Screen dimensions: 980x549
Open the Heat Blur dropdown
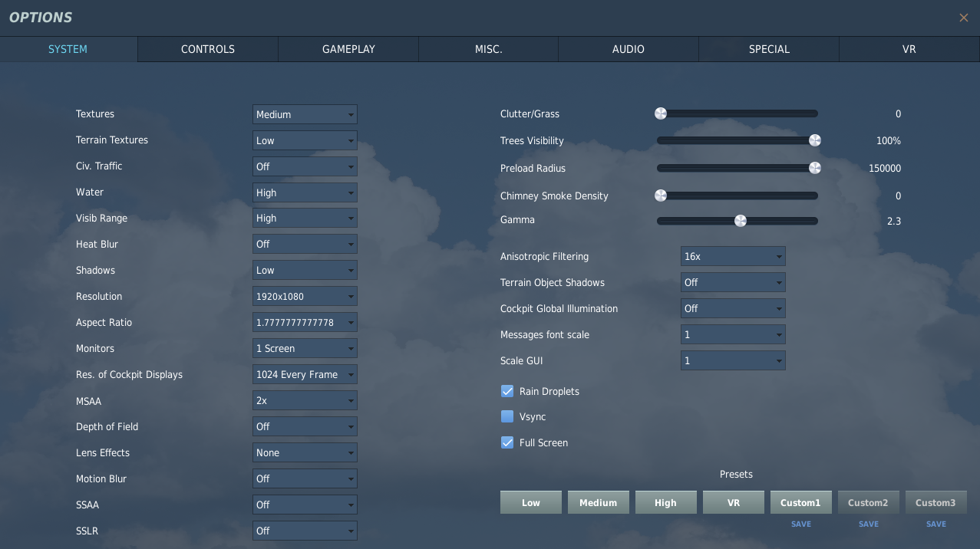pyautogui.click(x=305, y=244)
